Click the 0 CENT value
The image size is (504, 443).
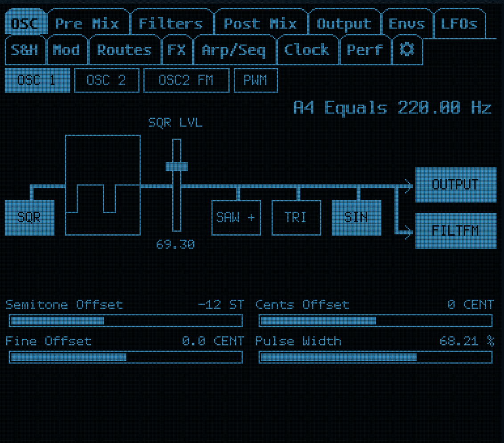click(471, 305)
